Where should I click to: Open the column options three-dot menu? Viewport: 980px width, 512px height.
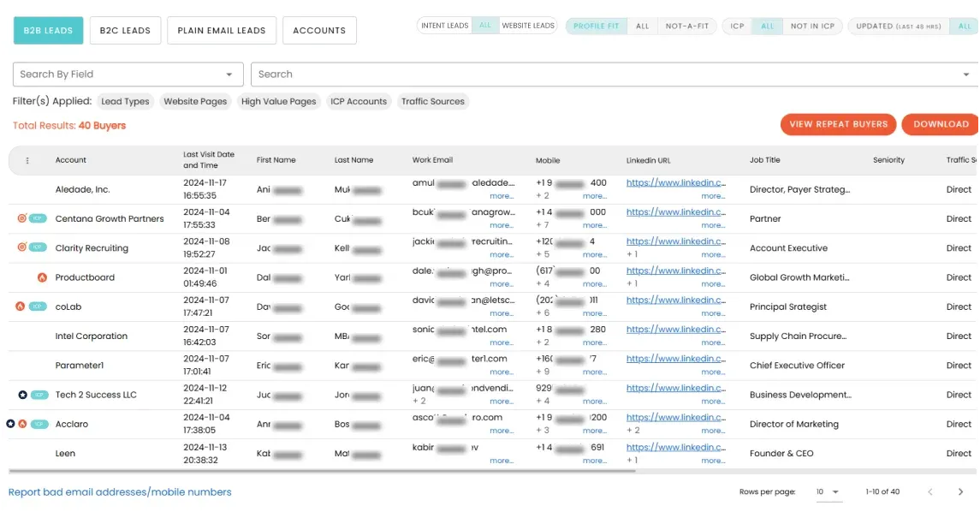coord(27,160)
